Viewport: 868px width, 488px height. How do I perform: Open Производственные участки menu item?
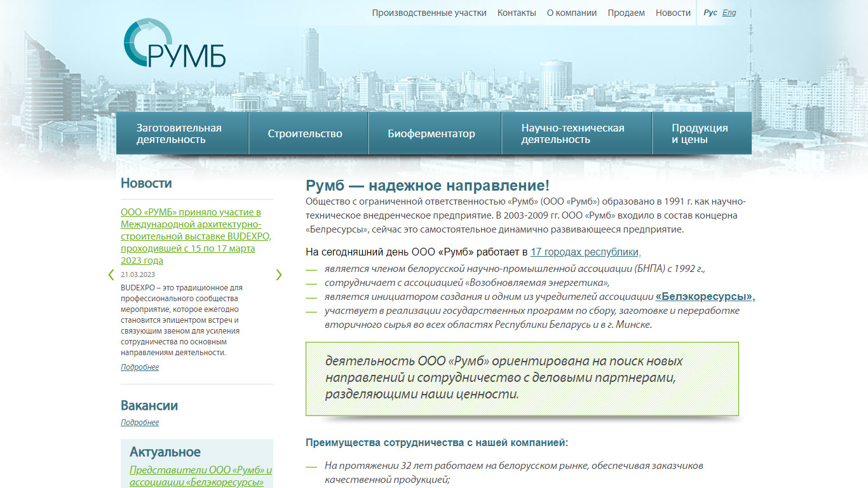[x=429, y=13]
